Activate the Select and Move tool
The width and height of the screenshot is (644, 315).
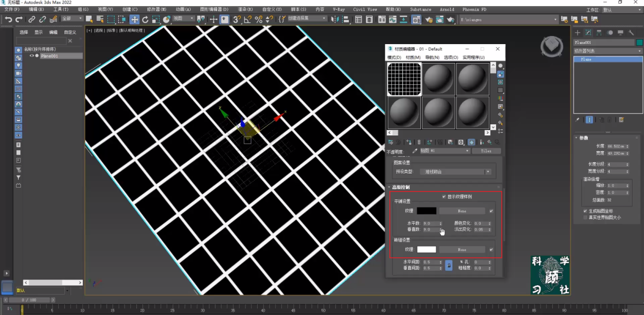point(134,19)
